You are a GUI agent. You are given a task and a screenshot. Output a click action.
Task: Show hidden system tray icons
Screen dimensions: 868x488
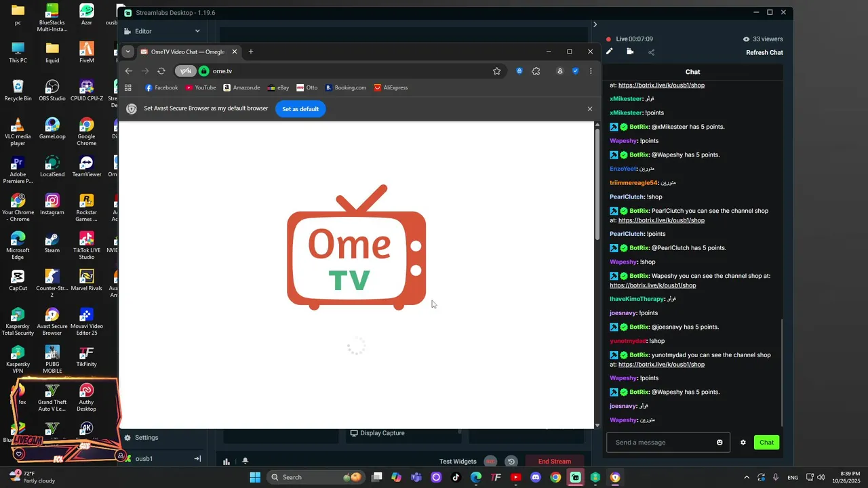coord(747,477)
